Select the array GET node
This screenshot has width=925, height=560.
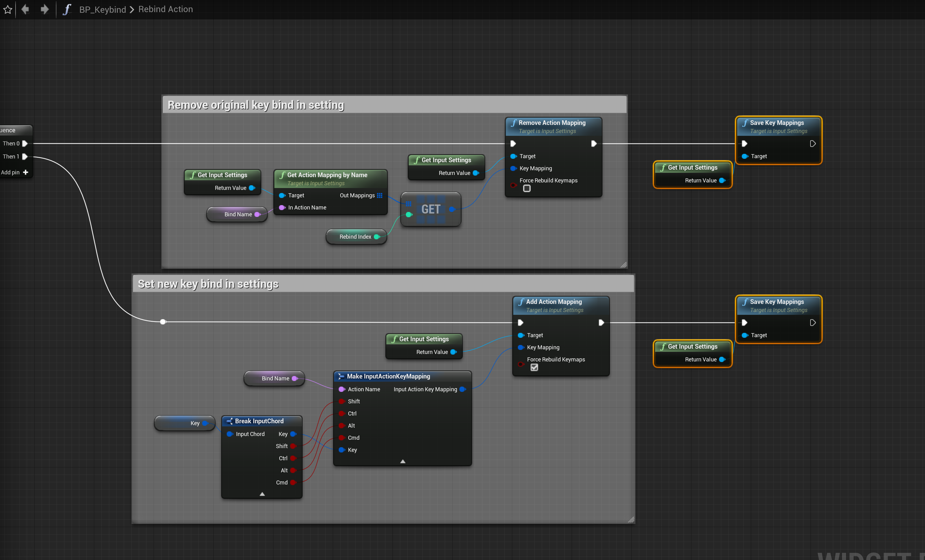430,209
